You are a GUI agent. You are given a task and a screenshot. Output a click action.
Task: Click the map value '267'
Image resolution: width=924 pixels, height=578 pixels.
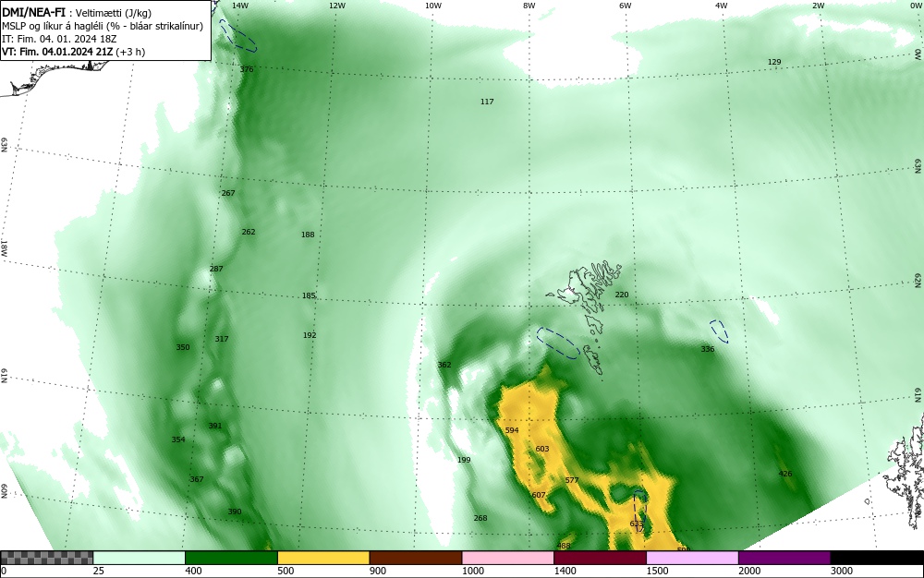coord(228,193)
